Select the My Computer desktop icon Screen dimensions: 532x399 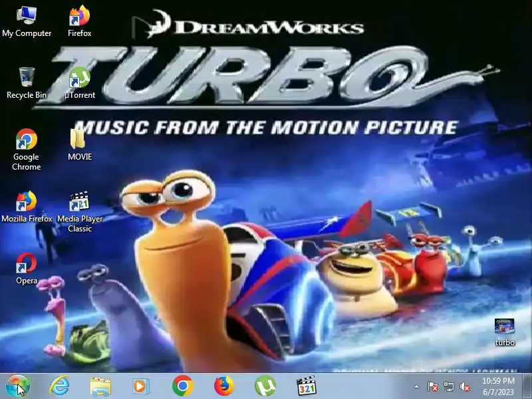[x=27, y=21]
